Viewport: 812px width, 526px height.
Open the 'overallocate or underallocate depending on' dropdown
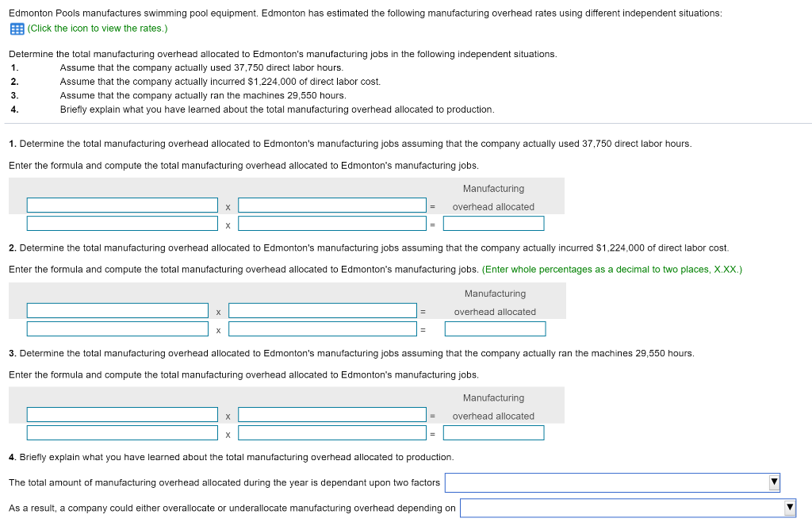(x=628, y=508)
